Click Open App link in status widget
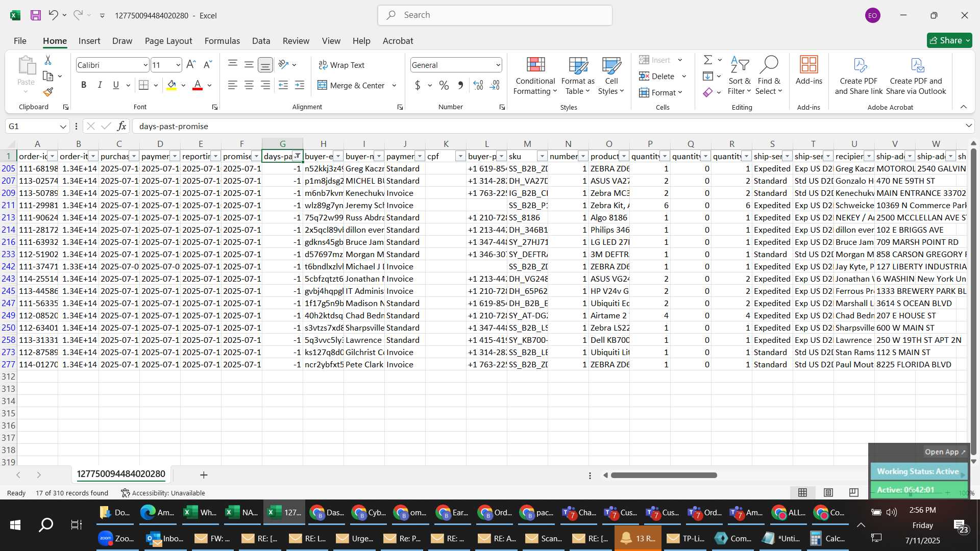Image resolution: width=980 pixels, height=551 pixels. (945, 452)
